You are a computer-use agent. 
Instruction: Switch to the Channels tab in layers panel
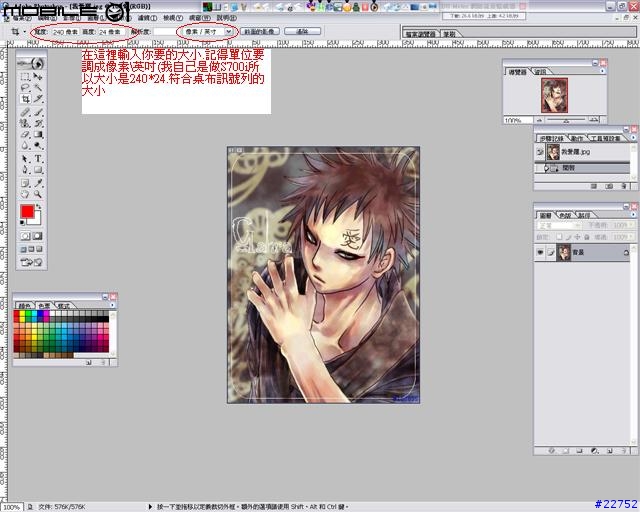(x=565, y=215)
